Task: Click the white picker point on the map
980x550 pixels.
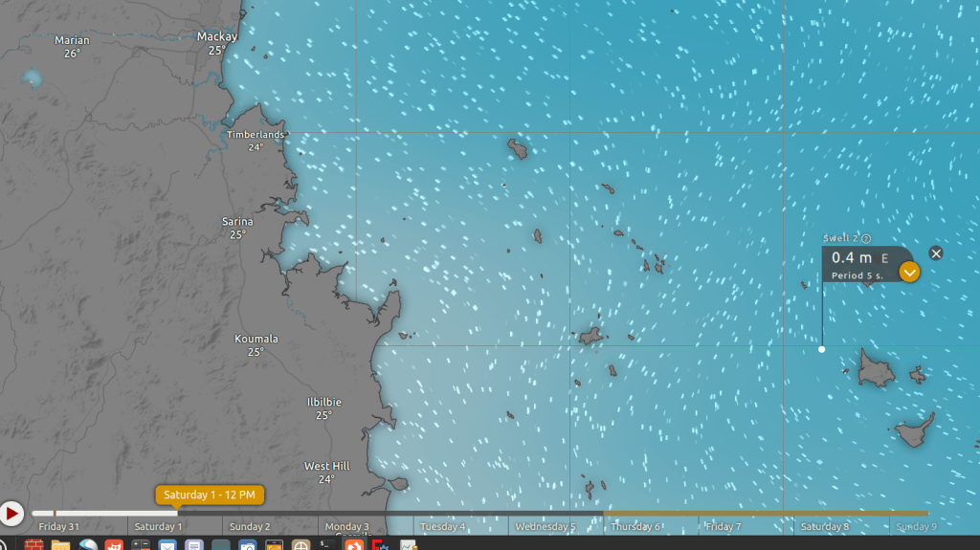Action: point(821,349)
